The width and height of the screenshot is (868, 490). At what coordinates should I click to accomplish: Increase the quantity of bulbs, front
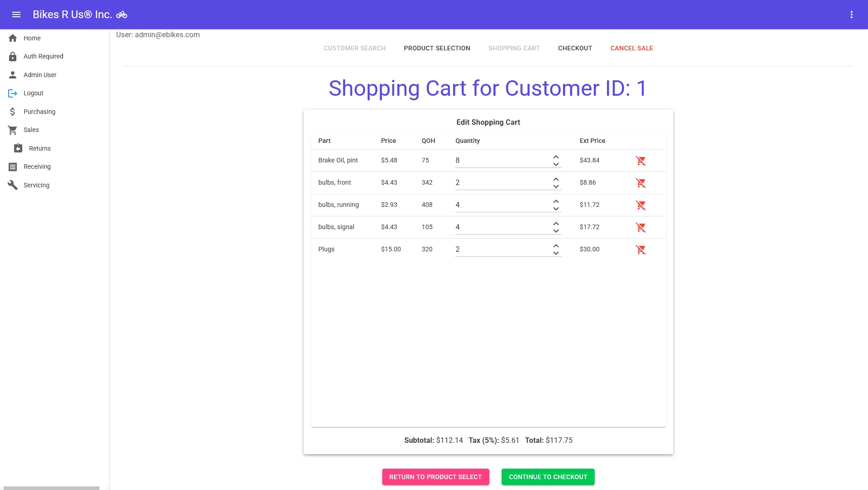(555, 179)
